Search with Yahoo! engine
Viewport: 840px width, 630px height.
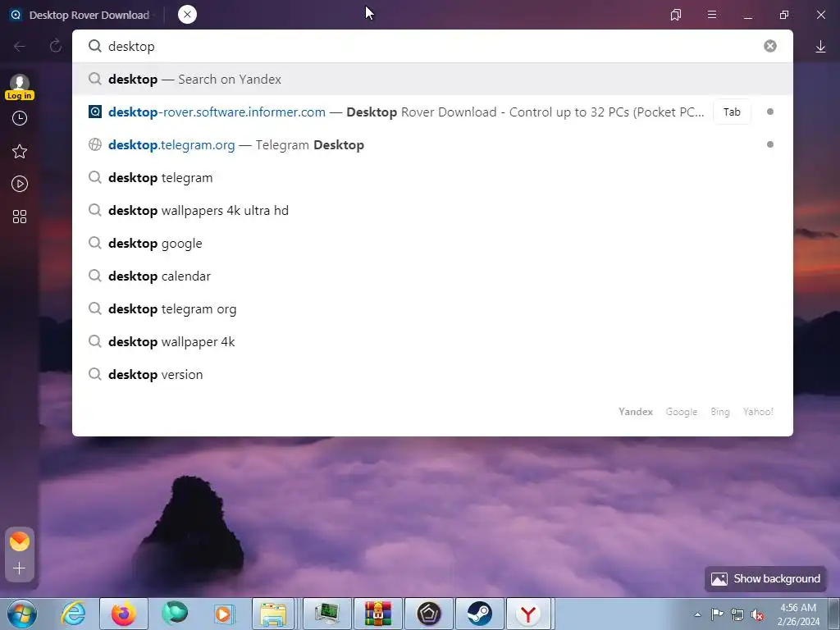(x=758, y=412)
